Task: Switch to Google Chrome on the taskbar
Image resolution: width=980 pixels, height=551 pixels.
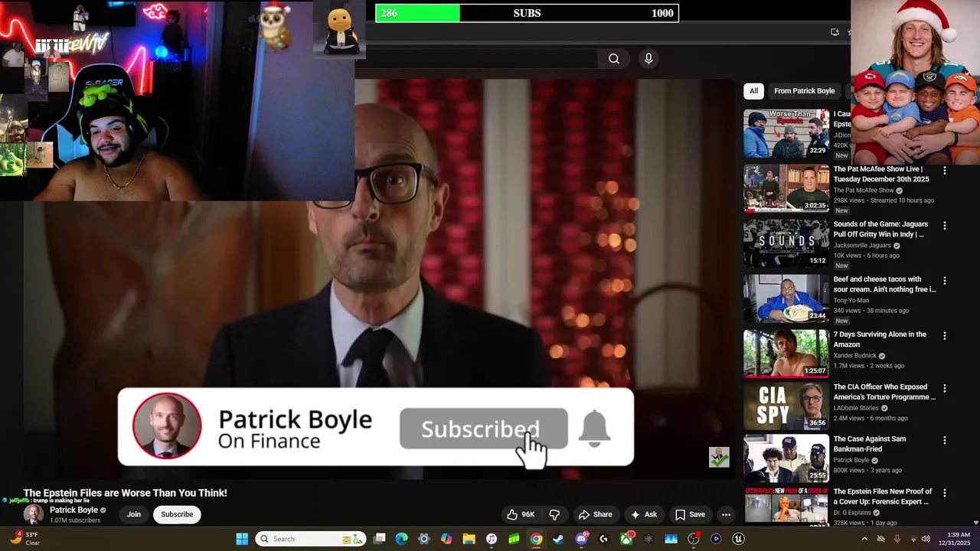Action: coord(536,539)
